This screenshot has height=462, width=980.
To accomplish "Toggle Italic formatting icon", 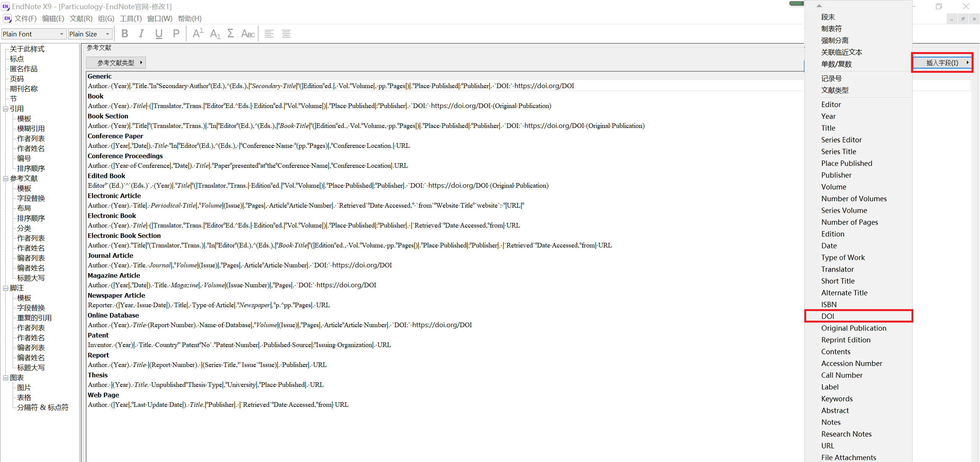I will pos(142,34).
